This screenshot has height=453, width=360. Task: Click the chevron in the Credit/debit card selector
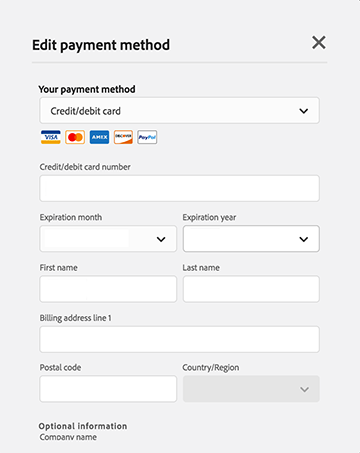[x=304, y=111]
